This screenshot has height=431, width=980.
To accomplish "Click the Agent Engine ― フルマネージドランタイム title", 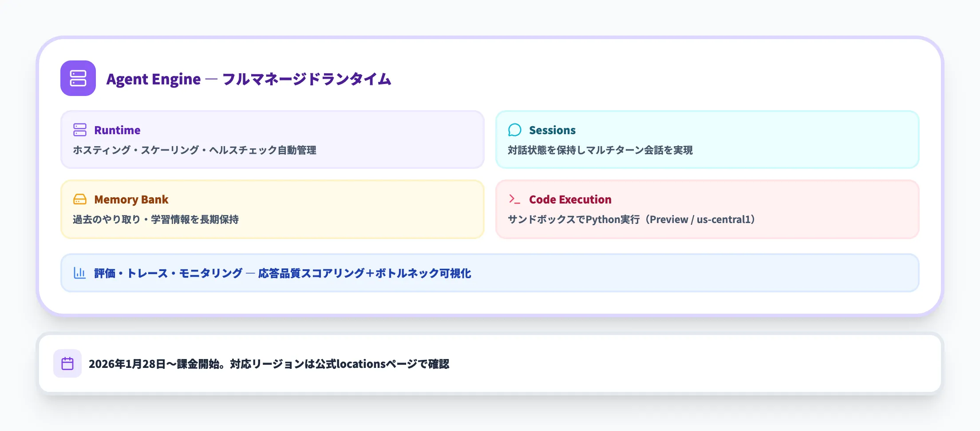I will tap(249, 79).
